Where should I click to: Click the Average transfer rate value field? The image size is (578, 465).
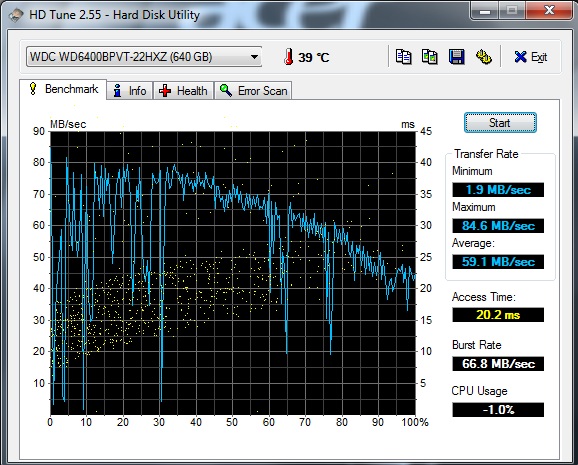pos(498,262)
